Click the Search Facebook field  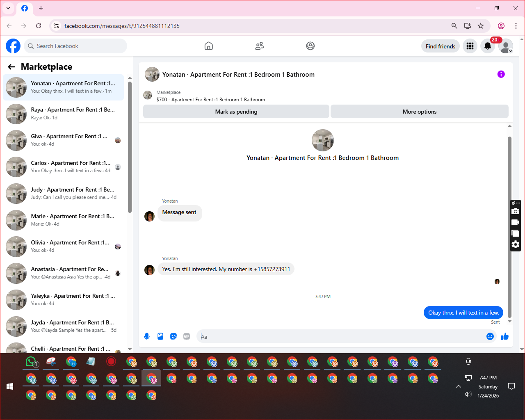75,46
